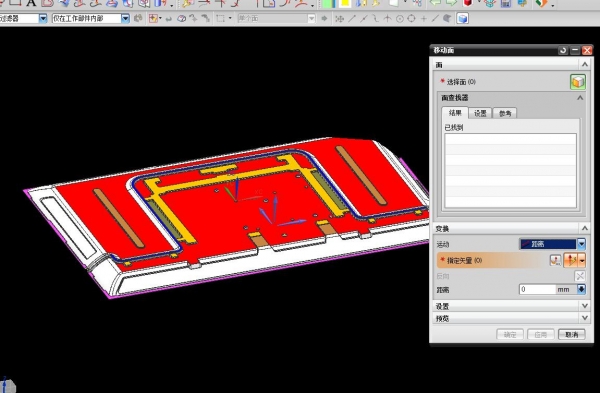Viewport: 600px width, 393px height.
Task: Click the blue cube icon in selection bar
Action: point(463,18)
